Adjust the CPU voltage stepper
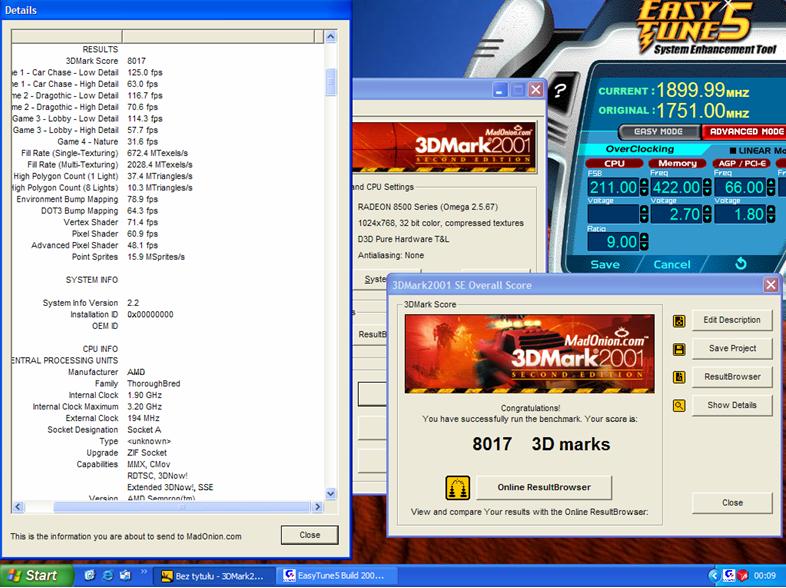Viewport: 786px width, 588px height. click(644, 215)
